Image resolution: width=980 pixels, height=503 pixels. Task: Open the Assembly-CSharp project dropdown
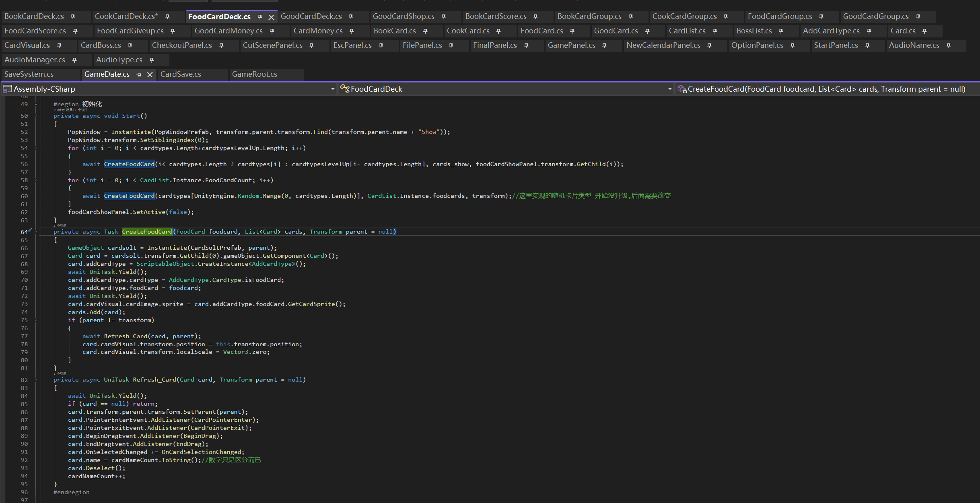coord(333,89)
